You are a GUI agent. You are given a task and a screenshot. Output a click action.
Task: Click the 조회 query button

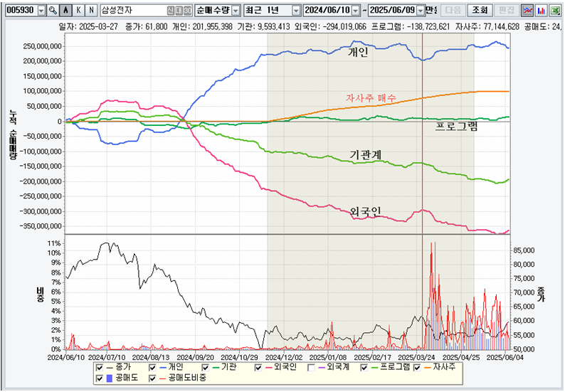tap(480, 11)
